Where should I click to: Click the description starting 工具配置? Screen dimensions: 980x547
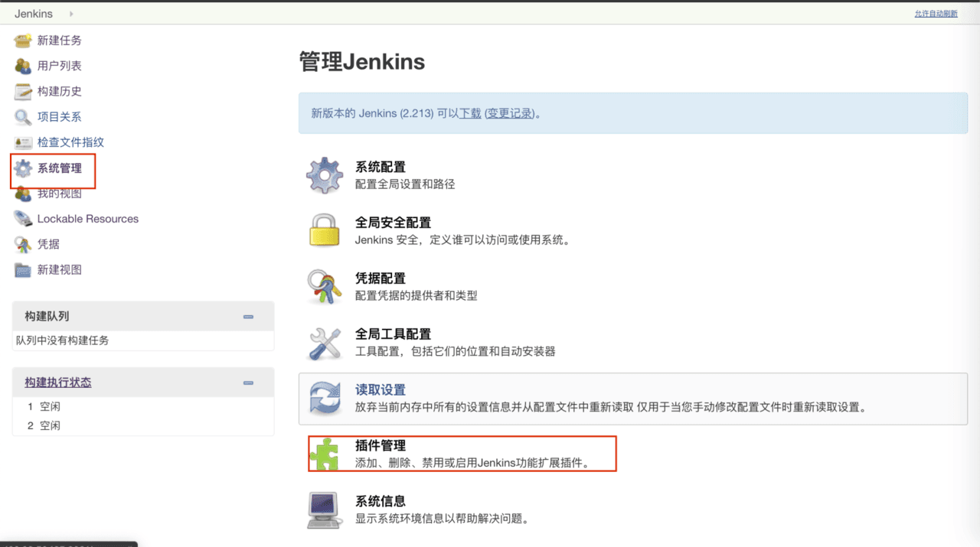[x=456, y=352]
